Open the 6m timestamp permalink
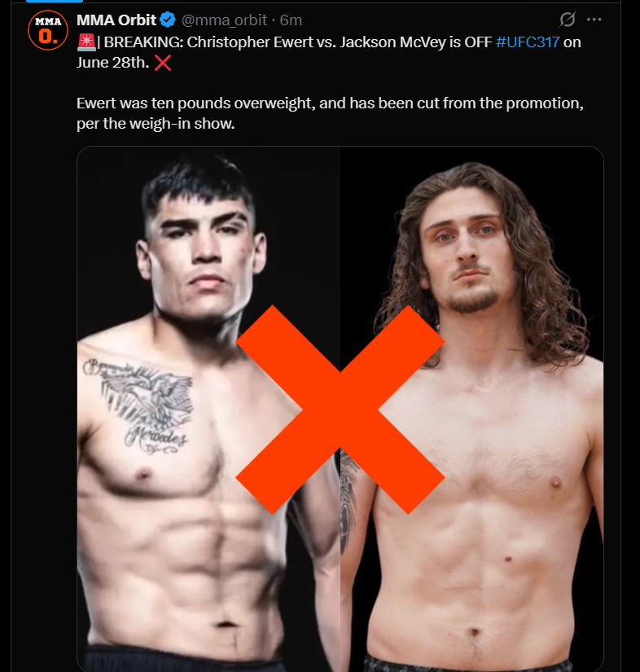The width and height of the screenshot is (640, 672). tap(291, 20)
